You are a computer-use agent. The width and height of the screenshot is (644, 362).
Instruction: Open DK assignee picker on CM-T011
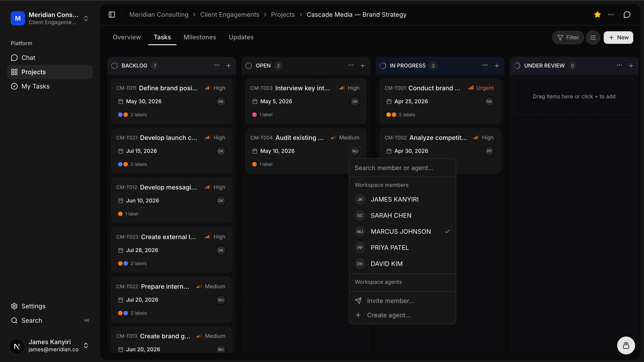pos(220,101)
